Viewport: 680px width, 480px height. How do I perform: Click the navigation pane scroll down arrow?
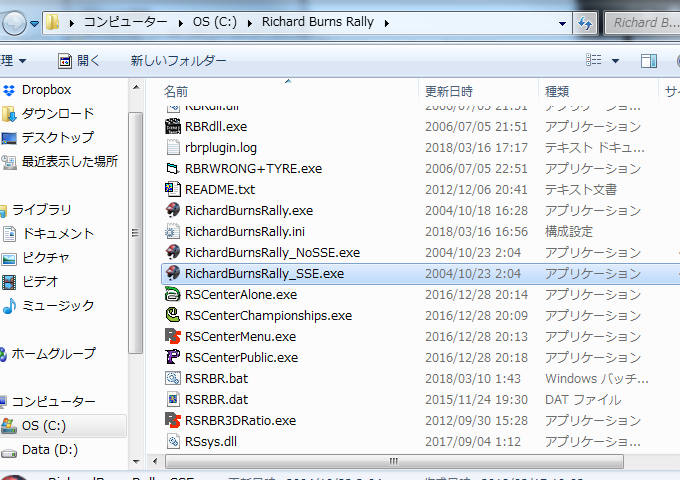coord(136,462)
